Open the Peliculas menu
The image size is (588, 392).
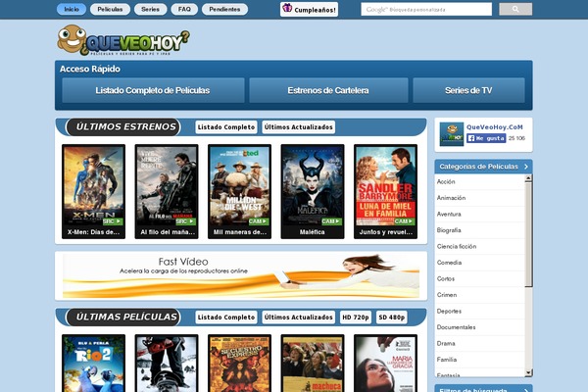[x=110, y=9]
